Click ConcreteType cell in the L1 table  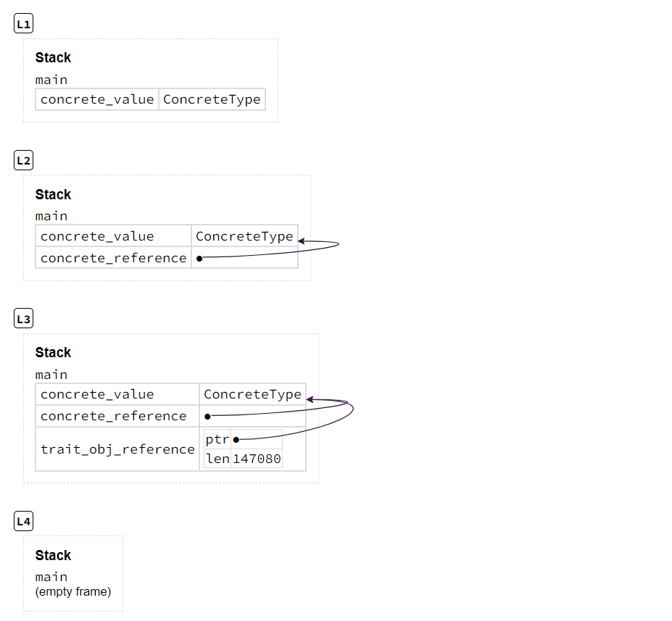(212, 99)
